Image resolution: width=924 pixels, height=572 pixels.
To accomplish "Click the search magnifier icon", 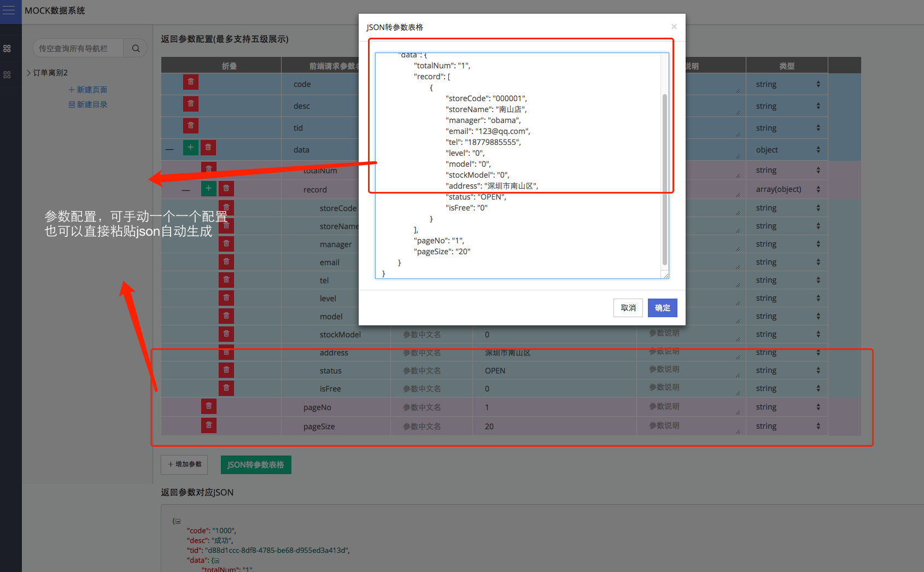I will (x=136, y=49).
